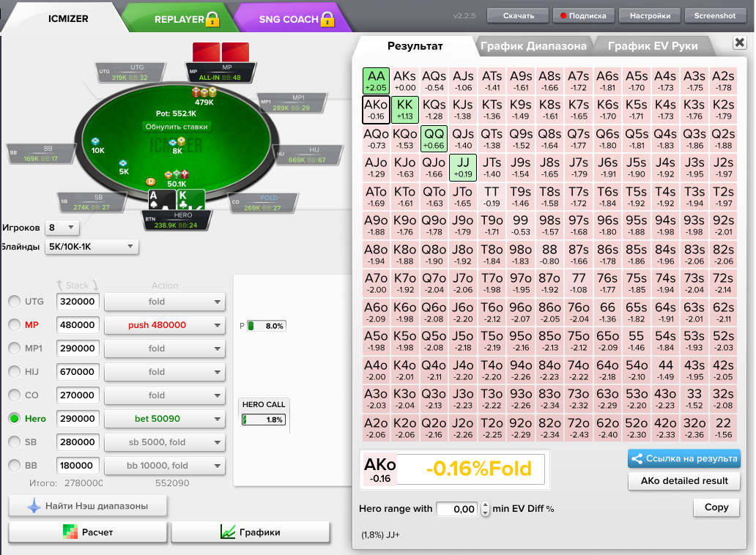Select the JJ +0.19 hand cell

click(x=463, y=167)
